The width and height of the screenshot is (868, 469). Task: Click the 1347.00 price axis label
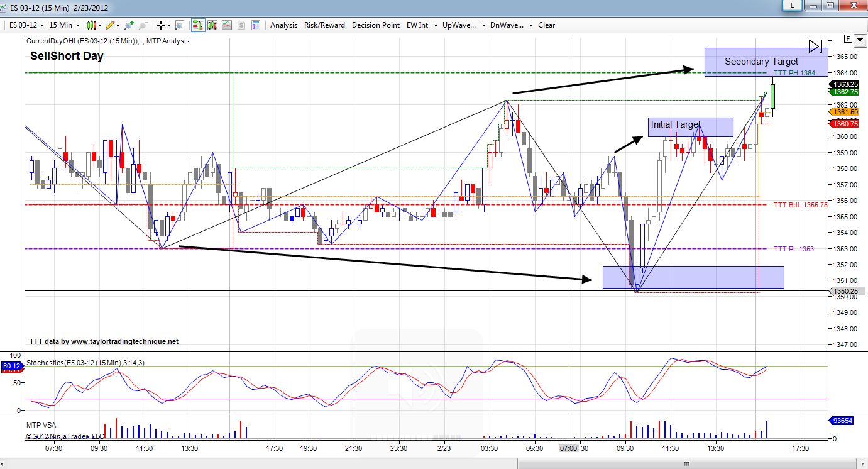[x=845, y=345]
